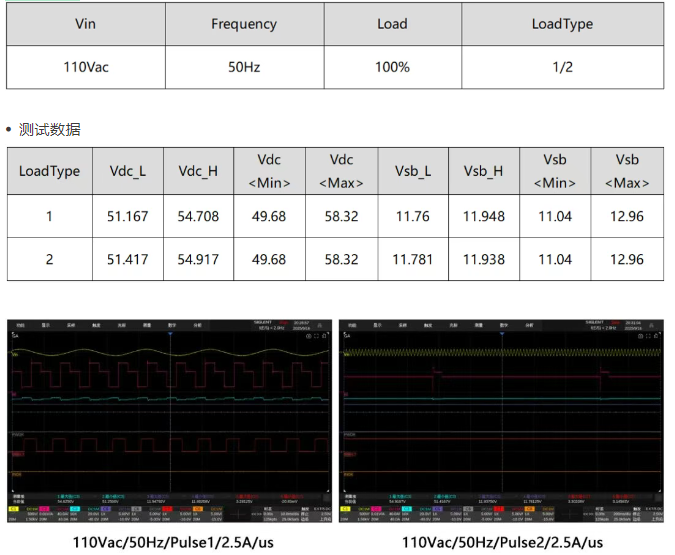The height and width of the screenshot is (555, 675).
Task: Select yellow C1 channel badge in left oscilloscope
Action: [14, 508]
